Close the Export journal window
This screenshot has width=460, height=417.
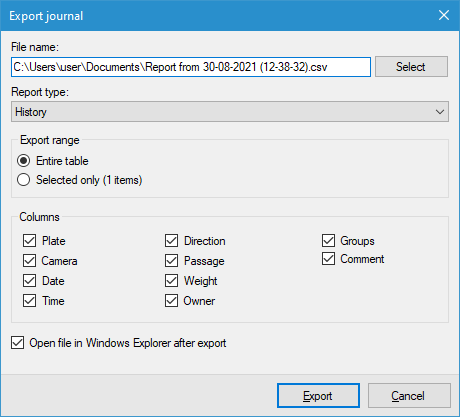[444, 15]
